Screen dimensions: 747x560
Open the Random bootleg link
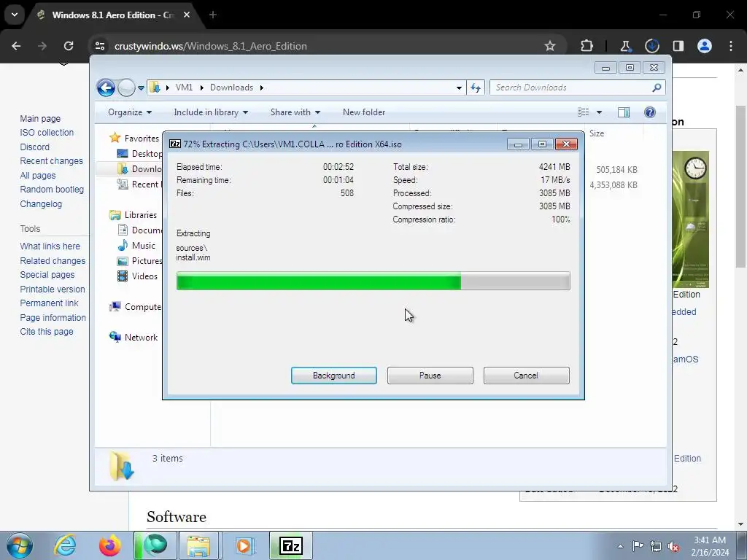52,189
